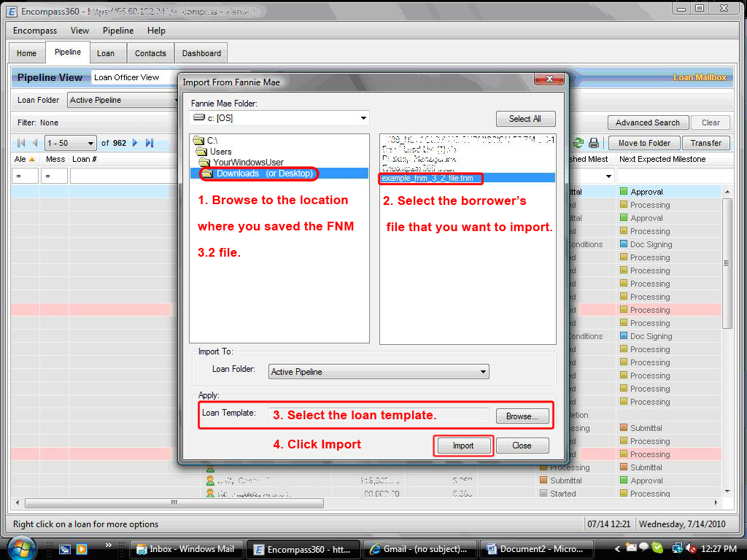The height and width of the screenshot is (560, 747).
Task: Click the network icon in system tray
Action: click(677, 548)
